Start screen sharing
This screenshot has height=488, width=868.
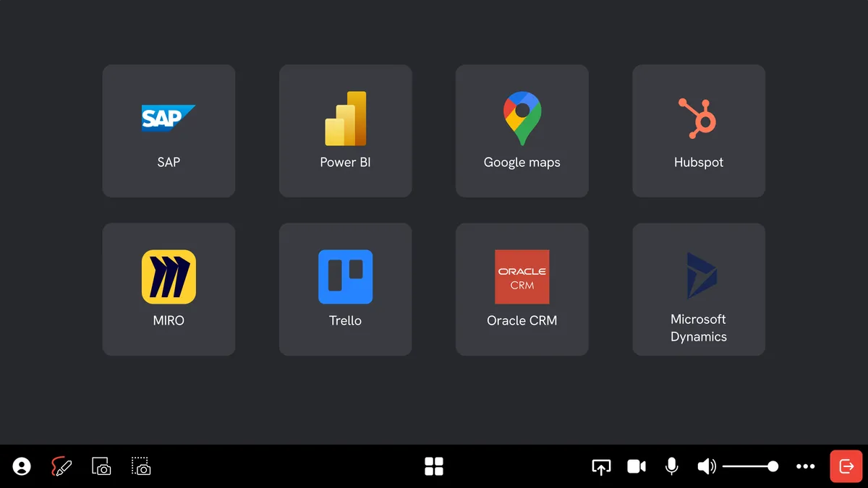click(601, 466)
